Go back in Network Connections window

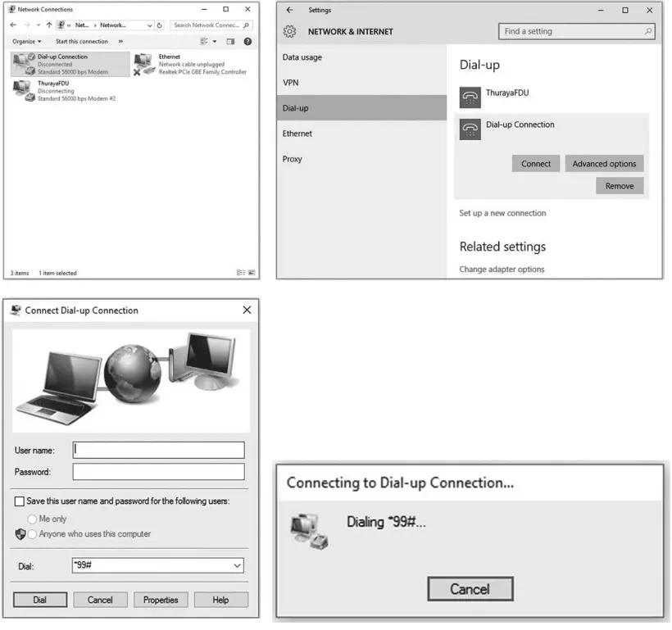click(x=13, y=25)
